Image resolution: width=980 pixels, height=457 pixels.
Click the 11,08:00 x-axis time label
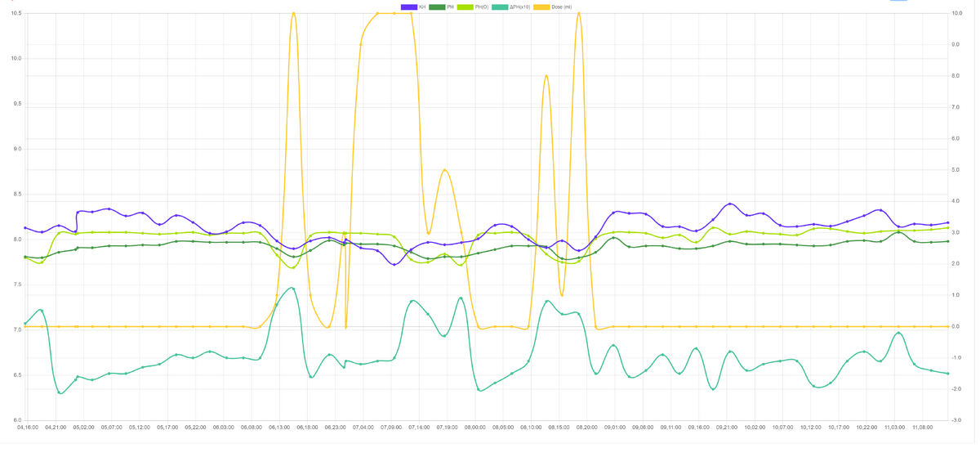coord(923,427)
